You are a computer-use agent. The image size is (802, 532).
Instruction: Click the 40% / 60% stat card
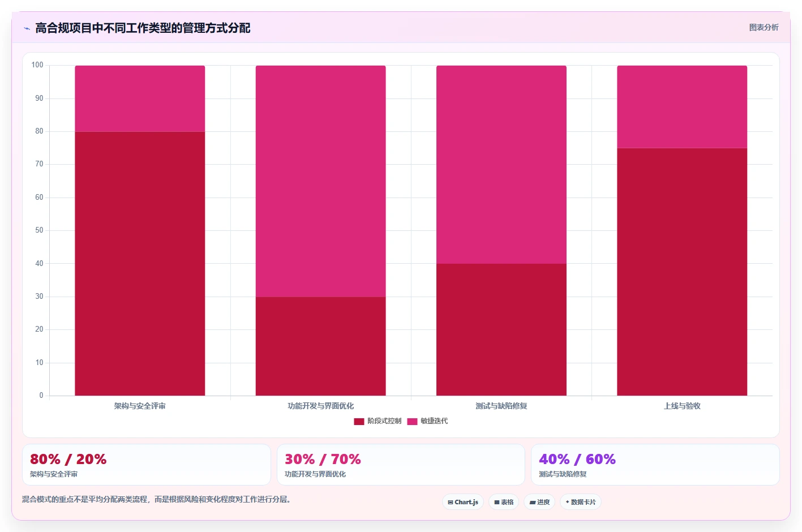(x=655, y=465)
